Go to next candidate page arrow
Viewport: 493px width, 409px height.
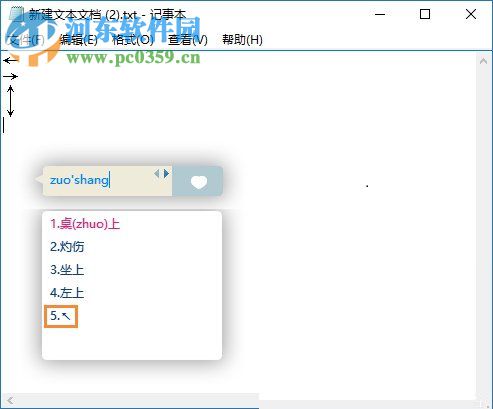click(166, 173)
